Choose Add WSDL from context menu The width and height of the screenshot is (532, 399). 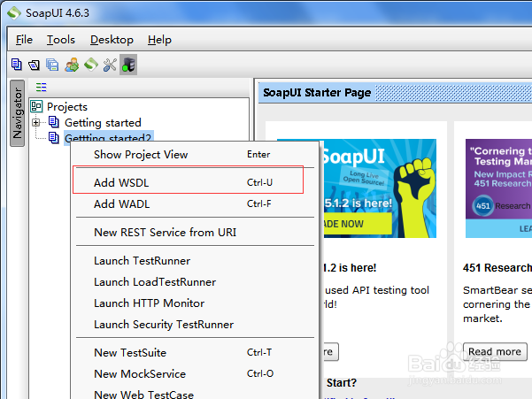(x=195, y=183)
